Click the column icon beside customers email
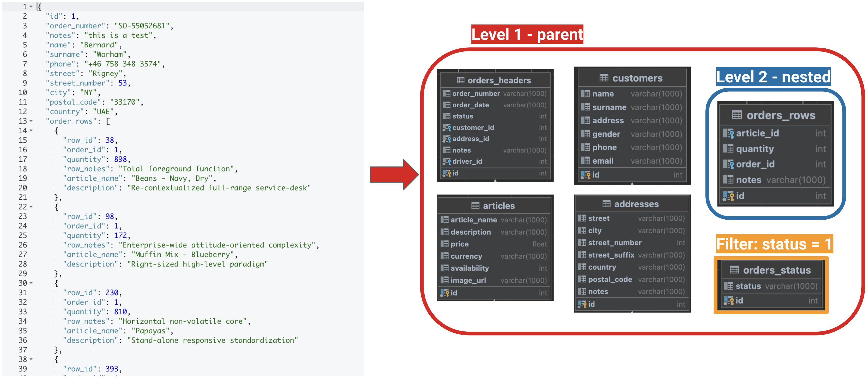The width and height of the screenshot is (868, 379). 586,161
